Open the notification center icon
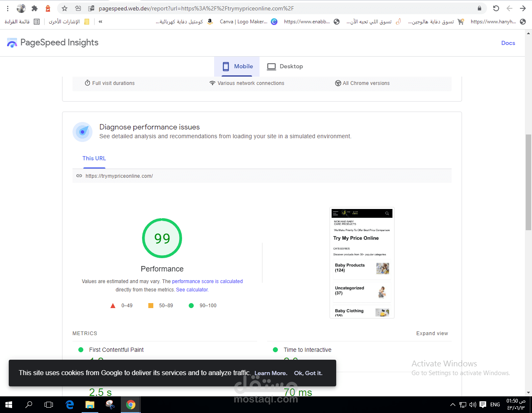Screen dimensions: 532x413 coord(483,405)
